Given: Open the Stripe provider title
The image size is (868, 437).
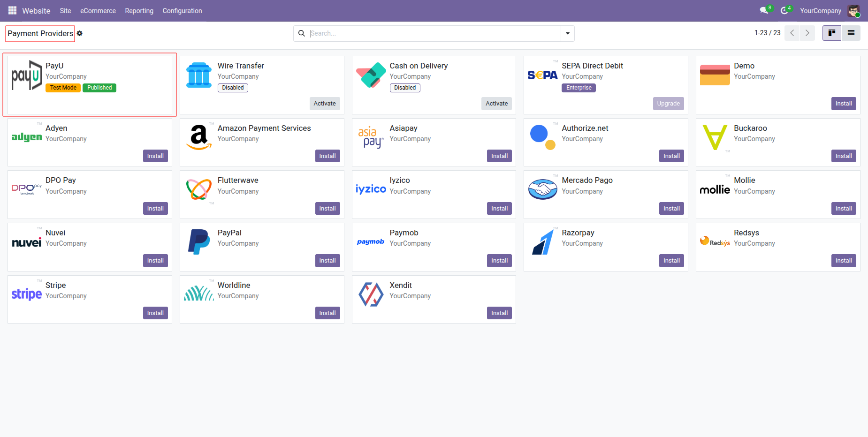Looking at the screenshot, I should pos(55,285).
